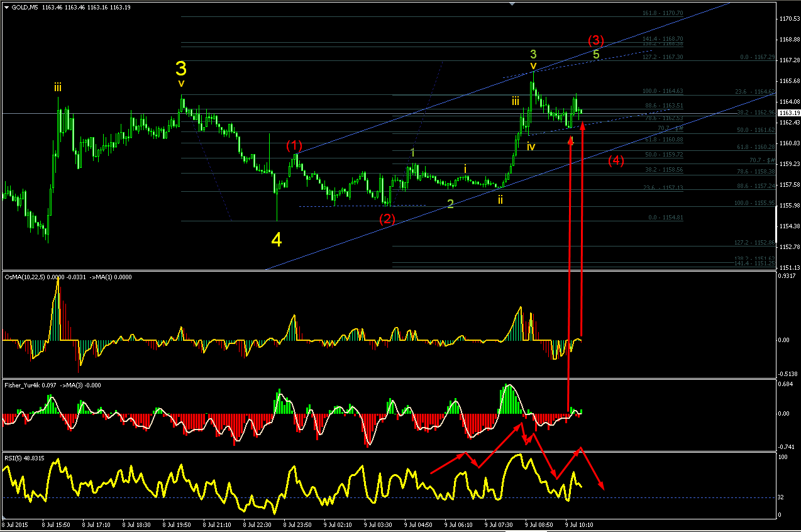
Task: Click the '9 Jul 10:10' time axis label
Action: coord(578,524)
